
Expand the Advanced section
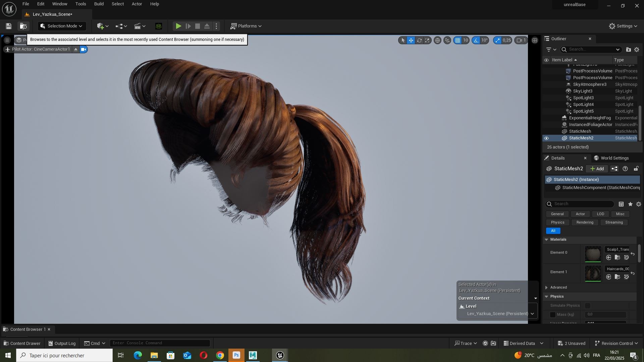(x=547, y=288)
